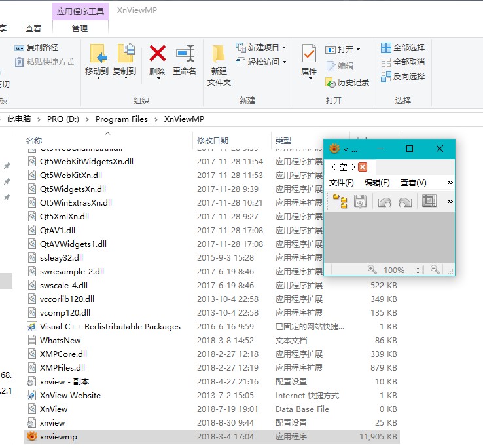This screenshot has width=483, height=448.
Task: Zoom out with the magnifier minus icon
Action: [x=435, y=270]
